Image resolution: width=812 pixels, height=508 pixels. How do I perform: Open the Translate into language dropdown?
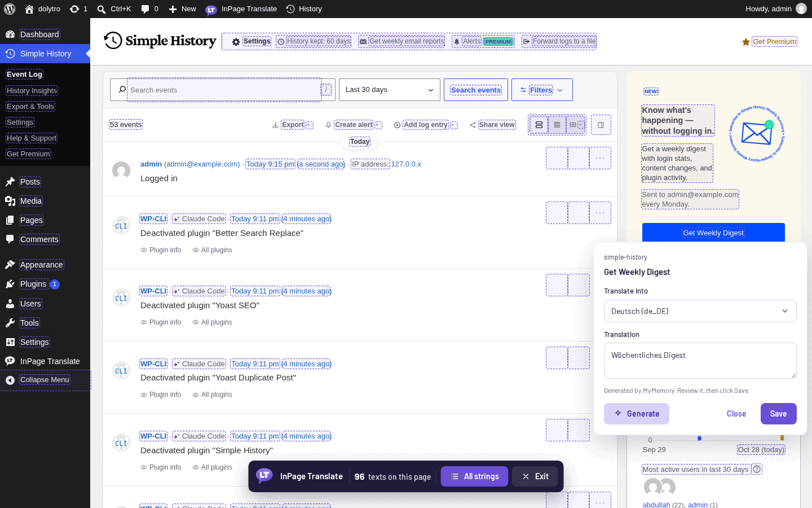pos(700,311)
